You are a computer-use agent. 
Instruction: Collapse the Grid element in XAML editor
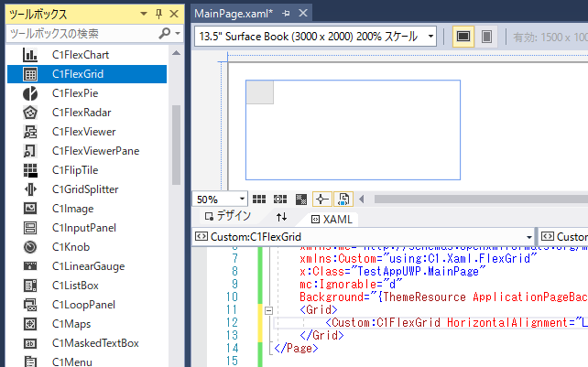pos(267,310)
